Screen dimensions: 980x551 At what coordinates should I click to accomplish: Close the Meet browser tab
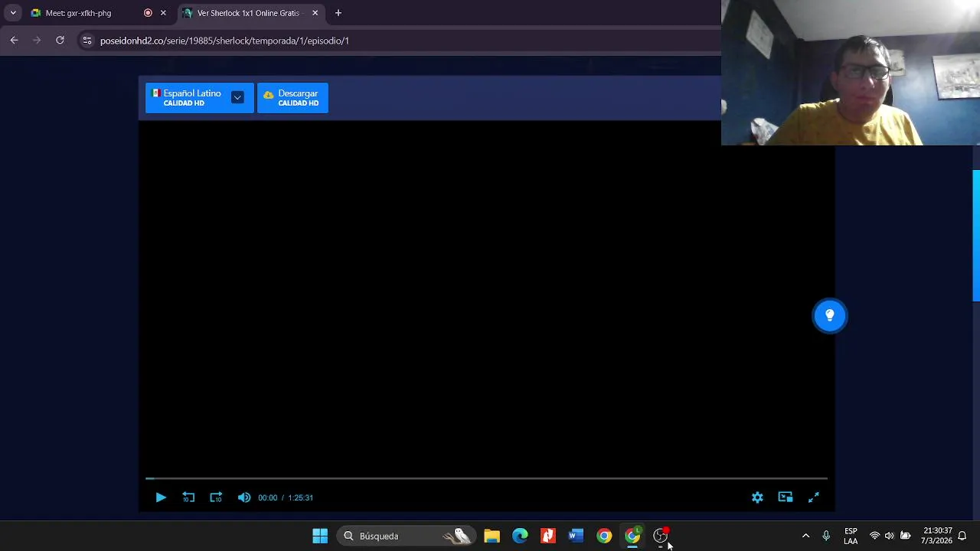tap(163, 13)
